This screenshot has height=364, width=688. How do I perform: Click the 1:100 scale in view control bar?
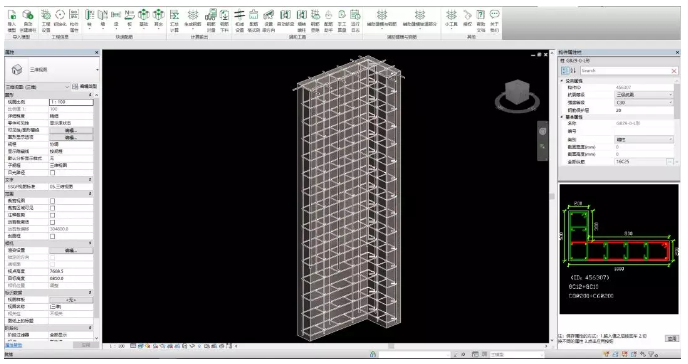tap(116, 346)
